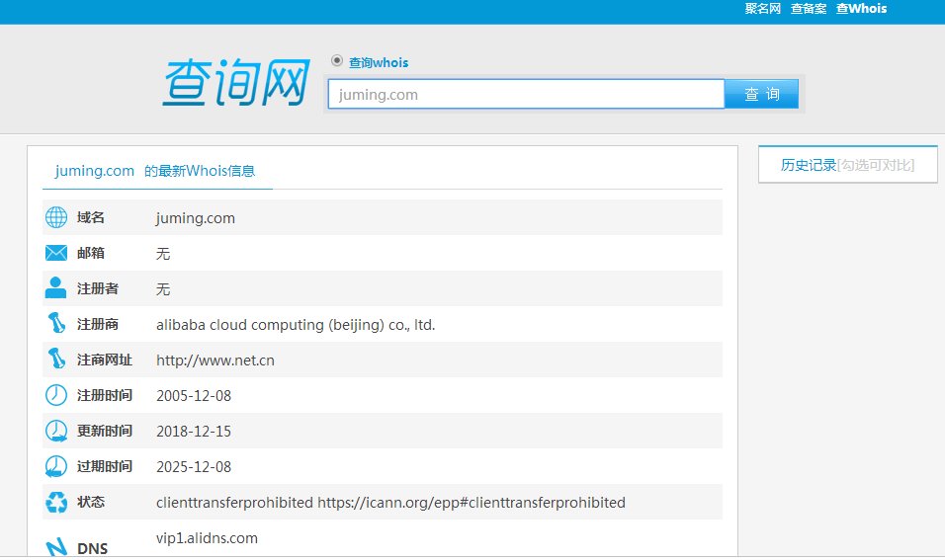Select the 查询whois radio button
The height and width of the screenshot is (560, 945).
pyautogui.click(x=337, y=61)
